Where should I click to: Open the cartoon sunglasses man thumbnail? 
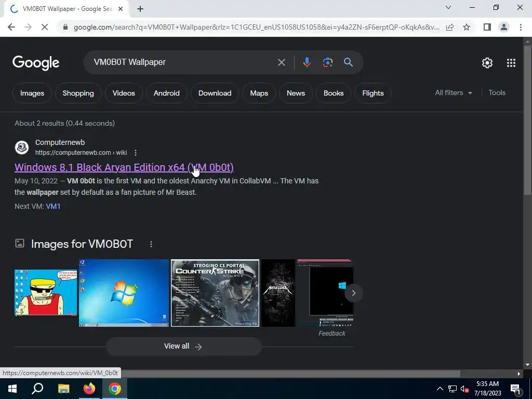(x=46, y=292)
